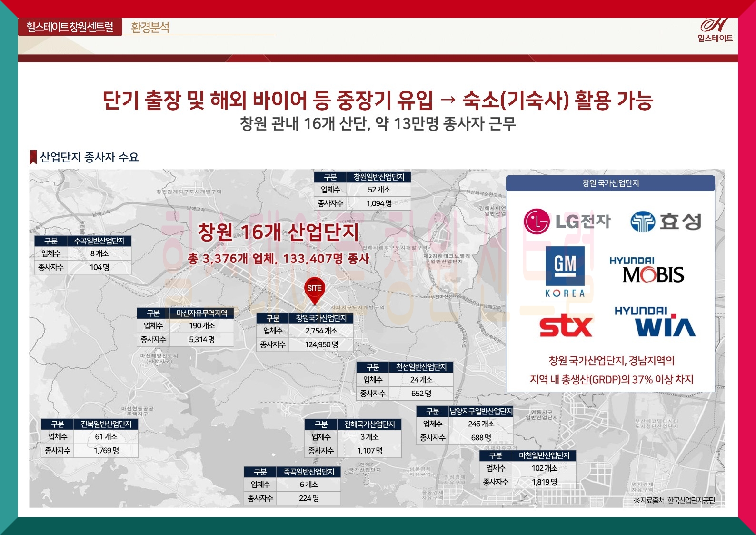756x535 pixels.
Task: Click the subtitle 창원 관내 16개 산단
Action: pos(378,124)
